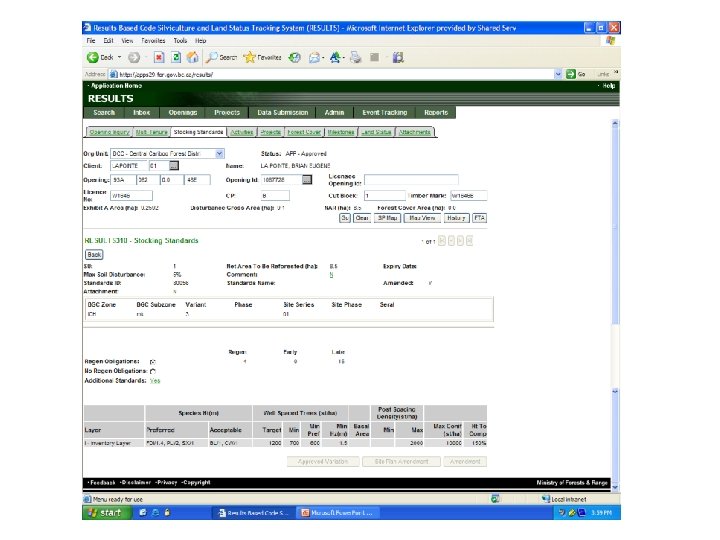This screenshot has height=540, width=720.
Task: Follow the Additional Standards Yes link
Action: (155, 381)
